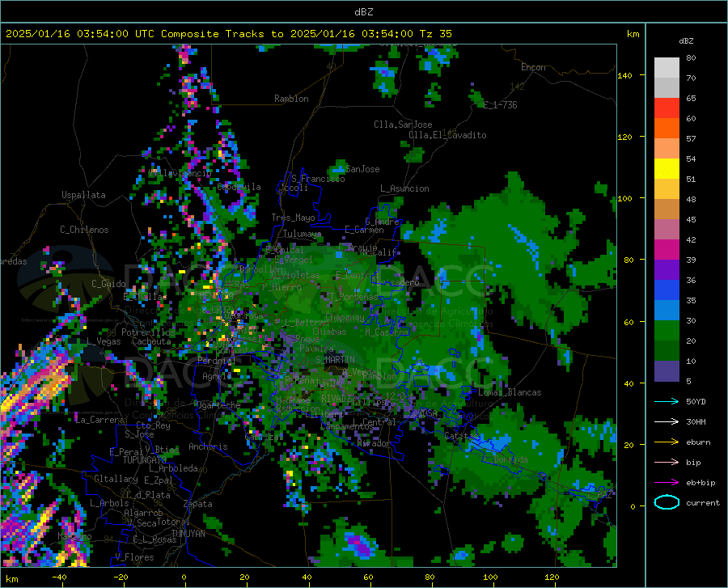Viewport: 728px width, 588px height.
Task: Click the 'L_Vegas' map label
Action: [x=104, y=341]
